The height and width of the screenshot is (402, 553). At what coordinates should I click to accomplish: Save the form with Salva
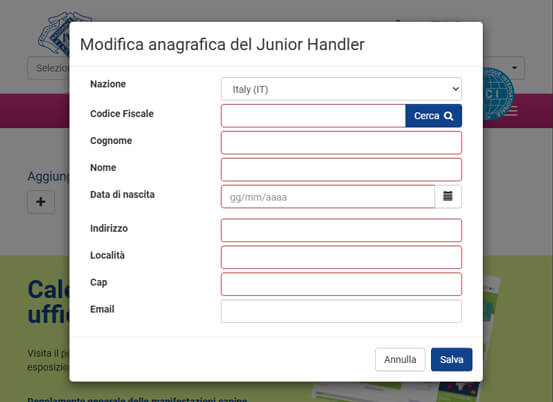pos(451,359)
